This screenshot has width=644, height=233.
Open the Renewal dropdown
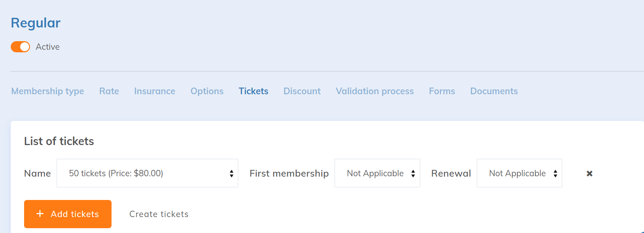coord(519,173)
